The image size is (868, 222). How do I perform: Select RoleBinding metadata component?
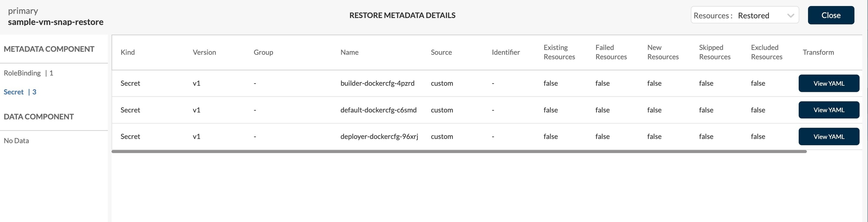(x=22, y=73)
